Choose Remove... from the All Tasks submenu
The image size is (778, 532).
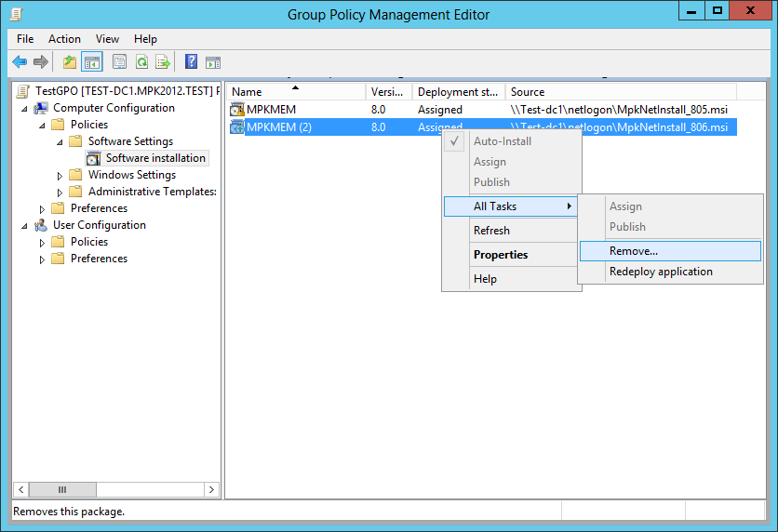click(x=670, y=251)
